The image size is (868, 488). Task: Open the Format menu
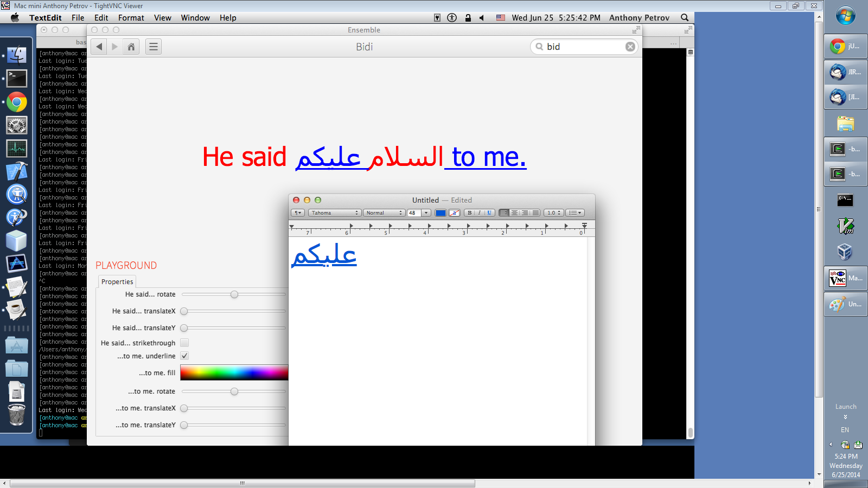131,17
